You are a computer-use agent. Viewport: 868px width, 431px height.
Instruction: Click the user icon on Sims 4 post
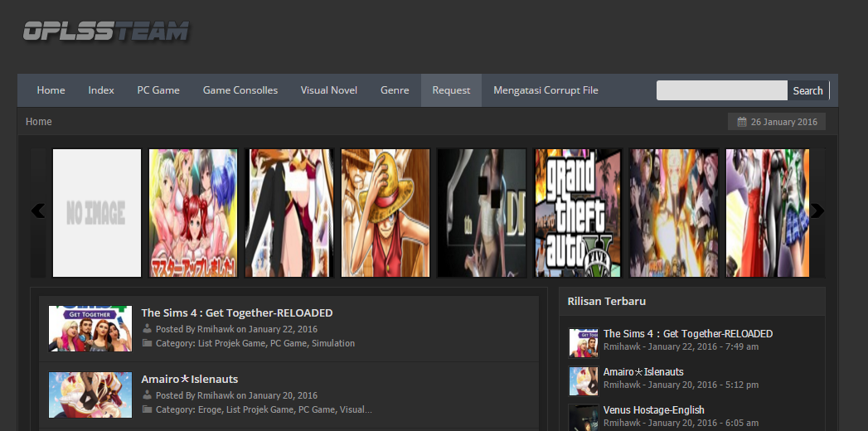tap(147, 329)
